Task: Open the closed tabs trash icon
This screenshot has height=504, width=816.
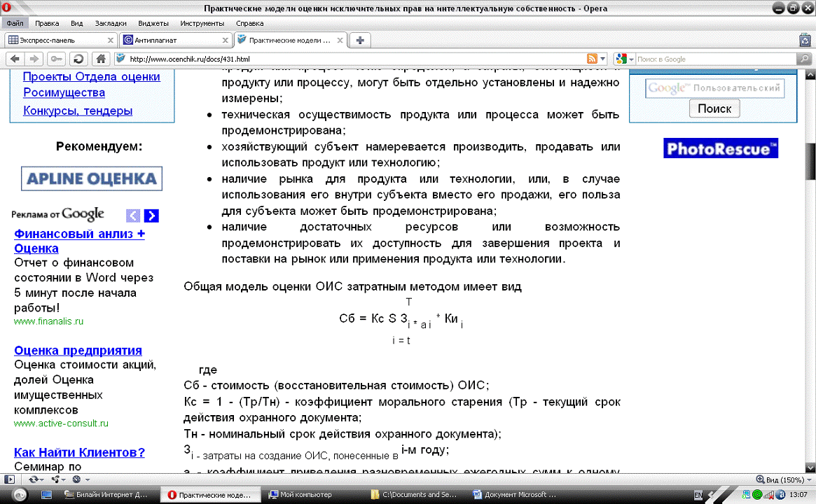Action: point(805,40)
